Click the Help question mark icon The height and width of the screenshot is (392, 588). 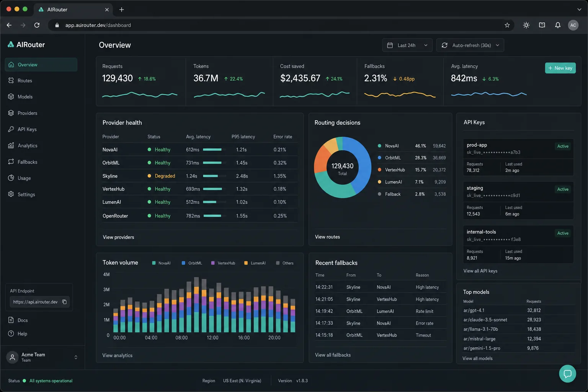(x=11, y=334)
